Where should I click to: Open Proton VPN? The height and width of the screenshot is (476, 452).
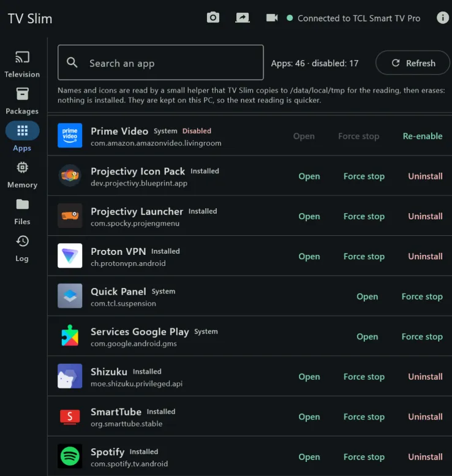pyautogui.click(x=309, y=257)
